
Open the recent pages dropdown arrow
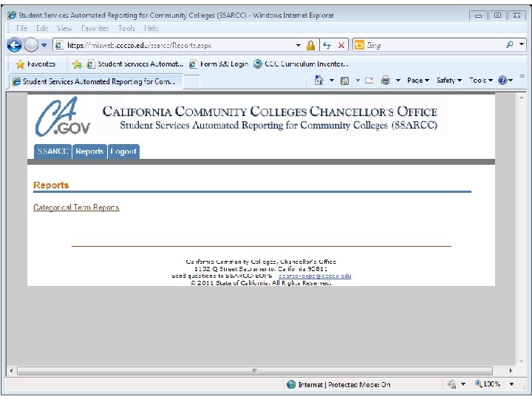(44, 45)
